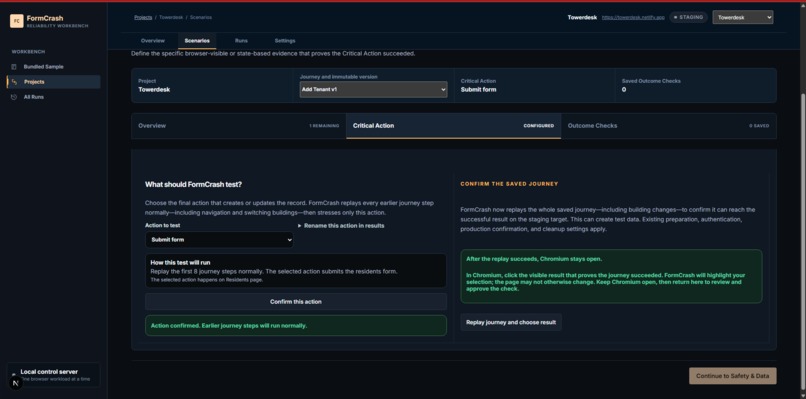
Task: Open the Add Tenant v1 journey dropdown
Action: pos(374,89)
